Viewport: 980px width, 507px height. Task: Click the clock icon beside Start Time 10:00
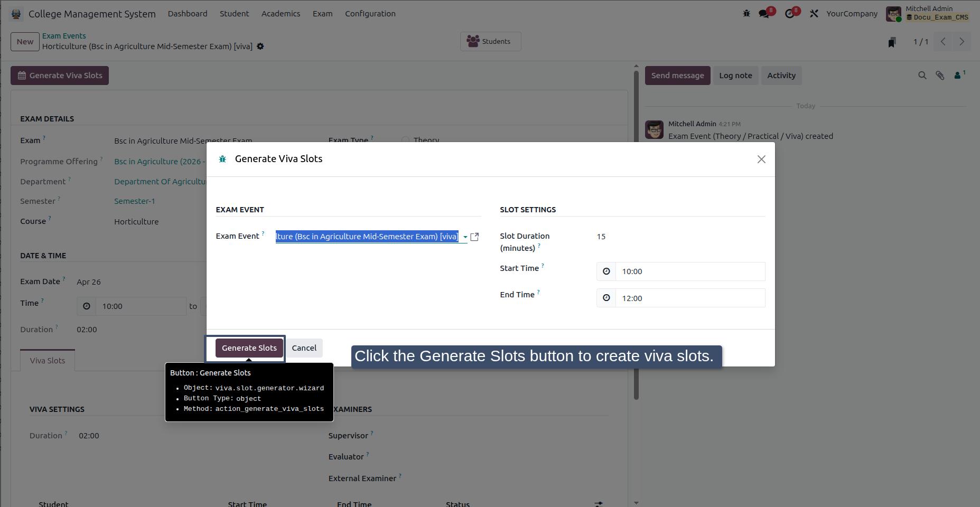[606, 271]
